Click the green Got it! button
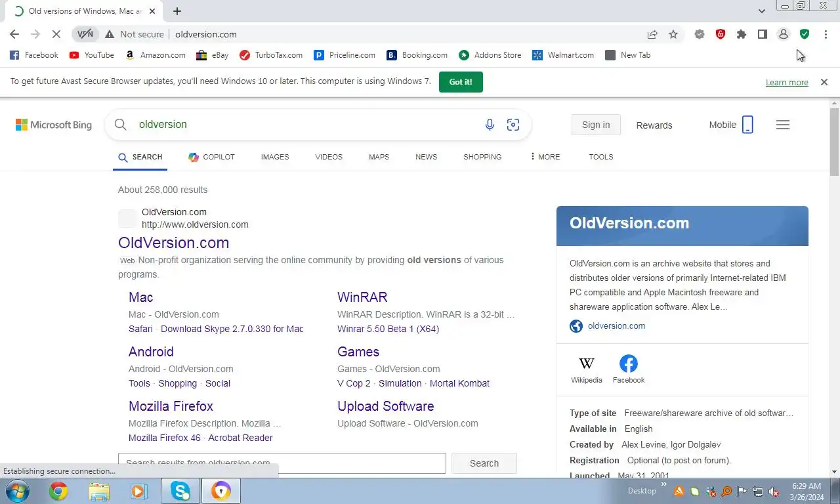 point(461,82)
